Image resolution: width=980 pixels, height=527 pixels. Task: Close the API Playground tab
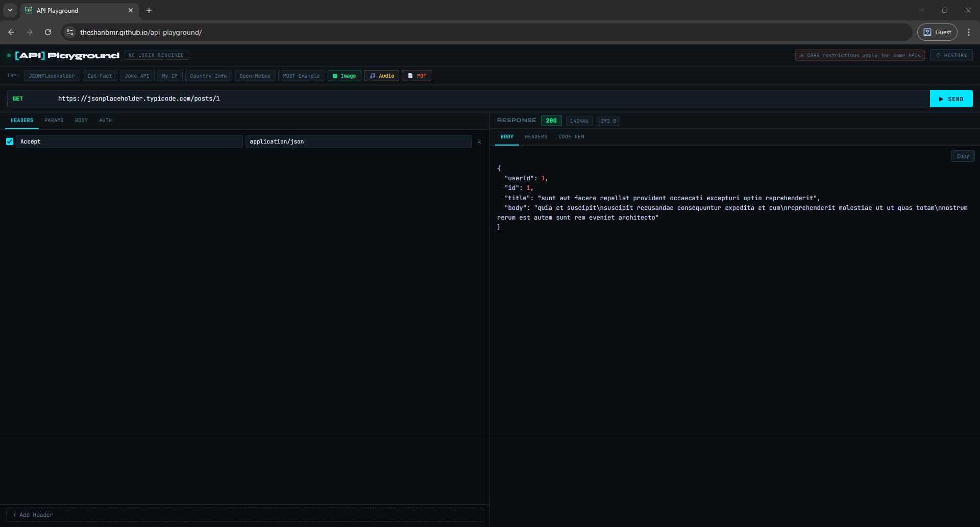tap(131, 10)
